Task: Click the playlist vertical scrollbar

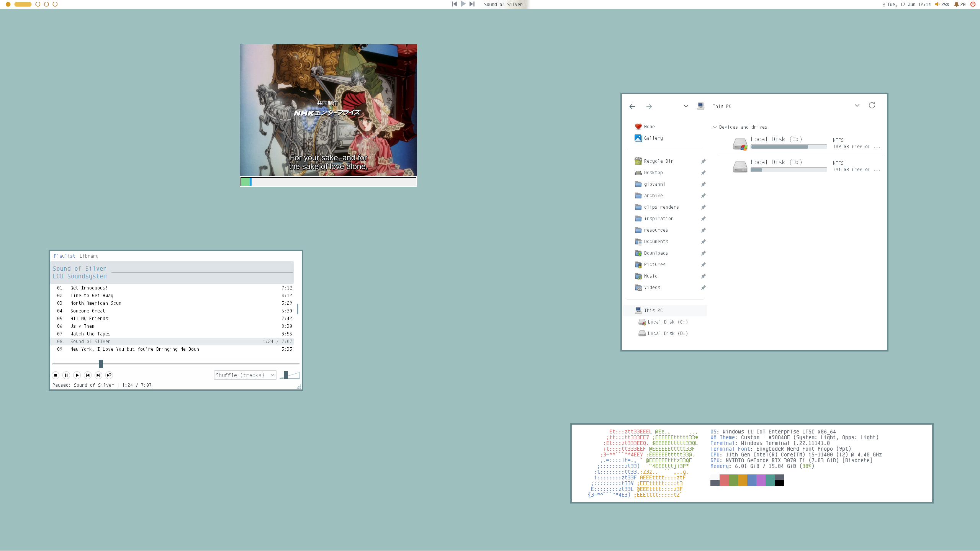Action: point(298,309)
